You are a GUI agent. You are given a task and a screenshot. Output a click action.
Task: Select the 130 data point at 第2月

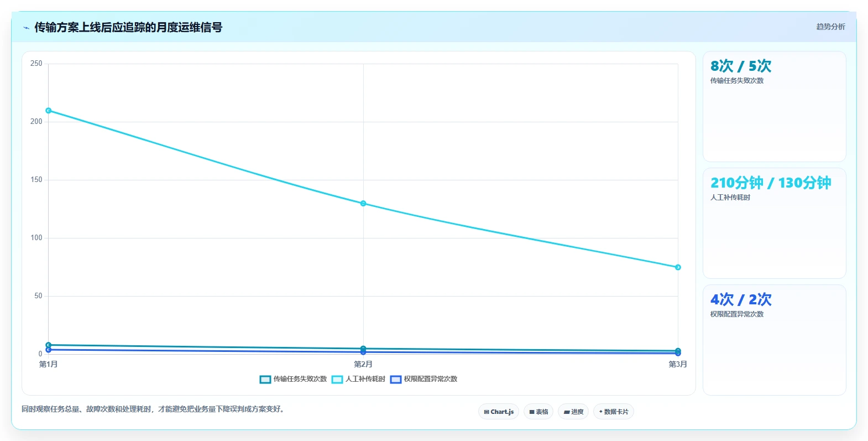click(x=363, y=204)
